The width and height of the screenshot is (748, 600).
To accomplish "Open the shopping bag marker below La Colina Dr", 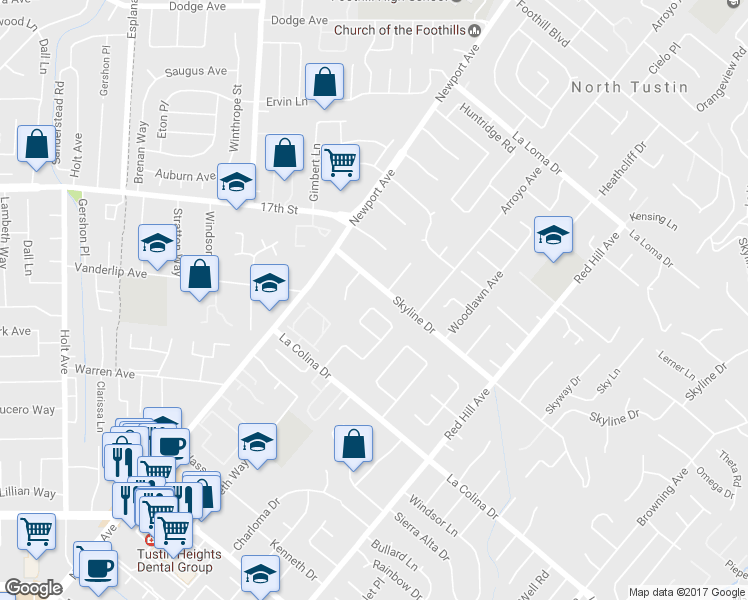I will [x=353, y=445].
